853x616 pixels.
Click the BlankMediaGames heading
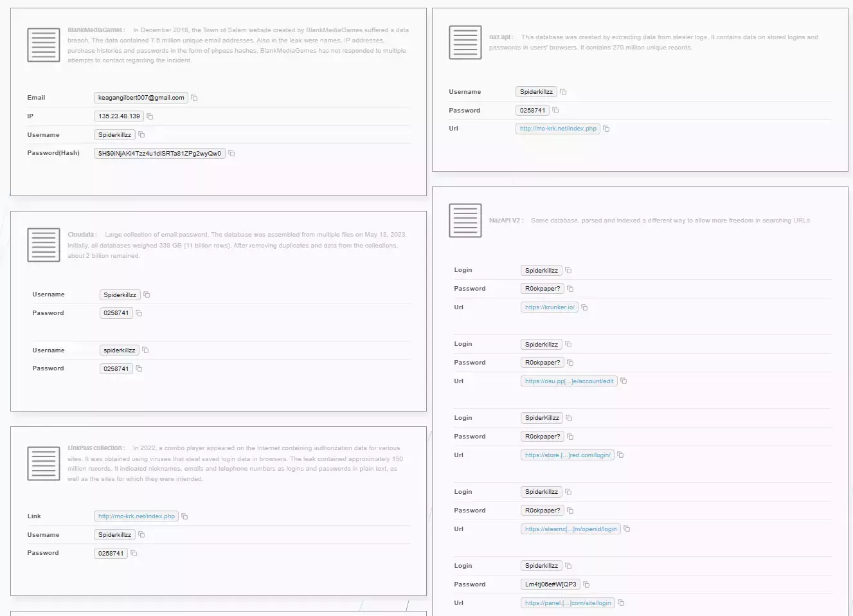tap(96, 30)
